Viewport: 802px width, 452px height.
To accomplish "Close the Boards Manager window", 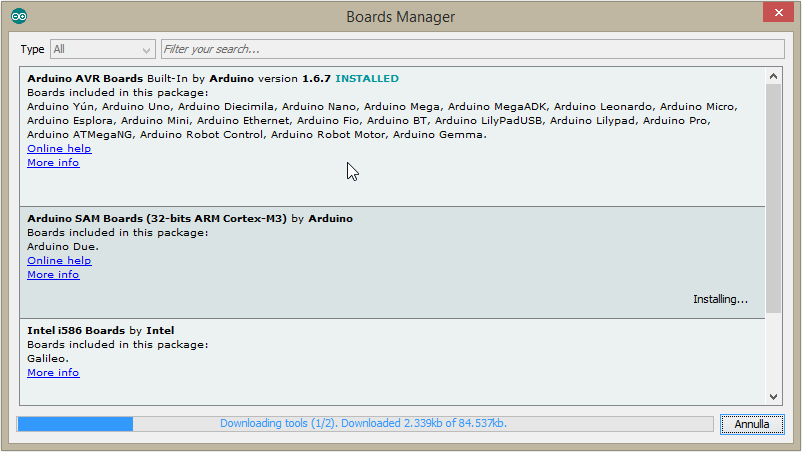I will tap(778, 12).
